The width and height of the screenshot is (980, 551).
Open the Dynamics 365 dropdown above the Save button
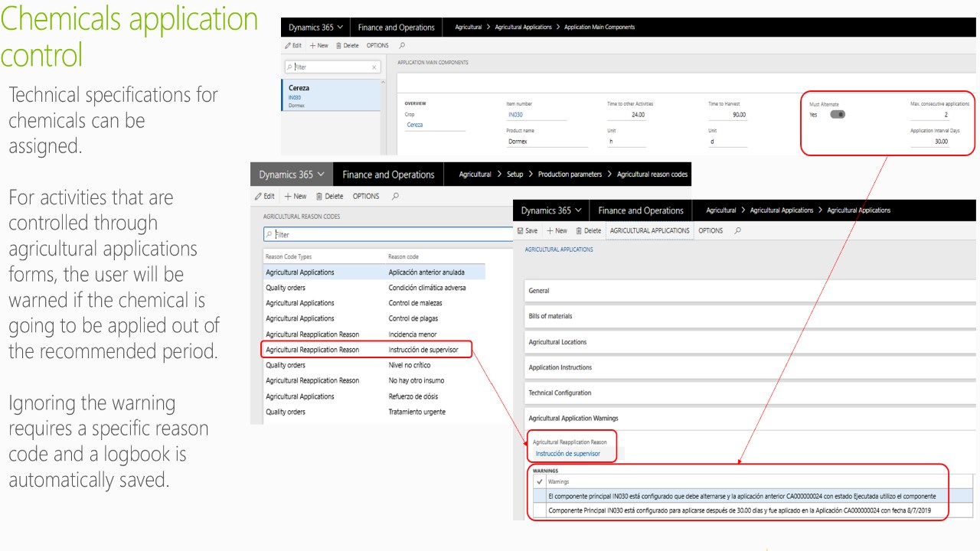click(551, 210)
